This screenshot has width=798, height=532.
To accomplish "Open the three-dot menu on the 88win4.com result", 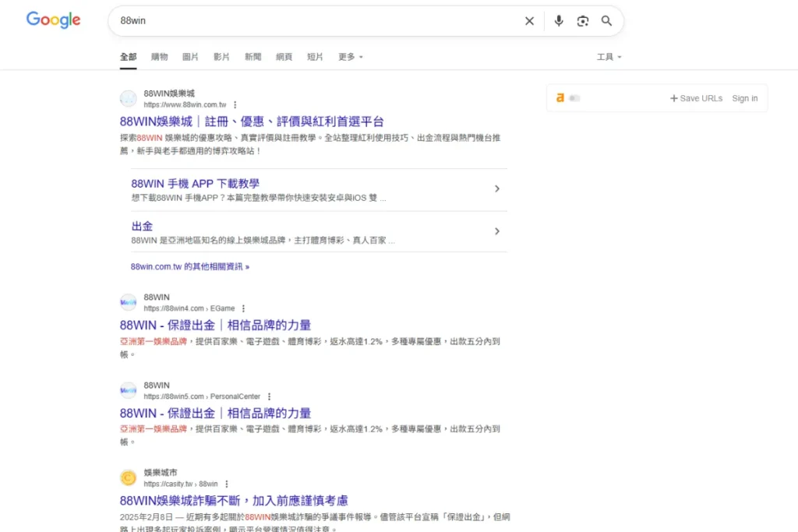I will pos(243,308).
